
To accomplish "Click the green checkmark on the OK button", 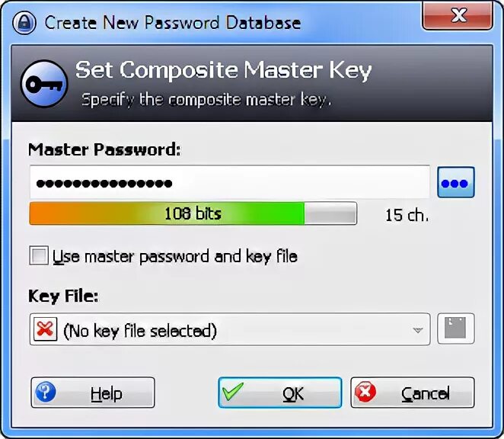I will coord(233,392).
